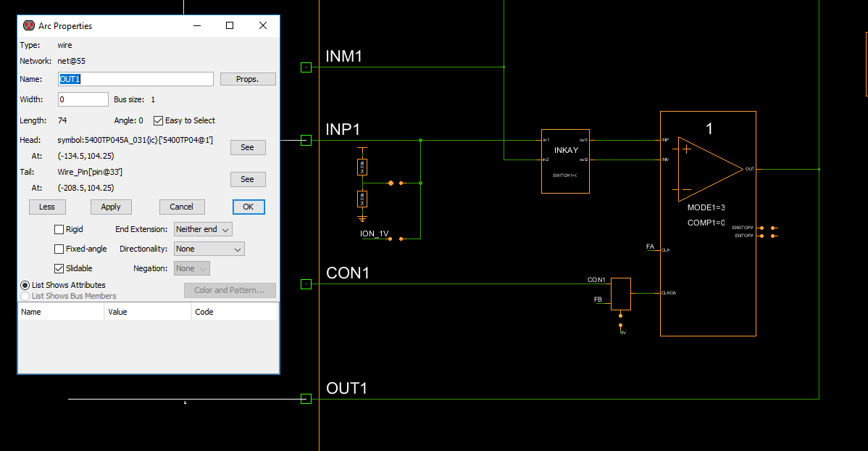Select the OUT1 export pin square
The image size is (868, 451).
pos(306,399)
